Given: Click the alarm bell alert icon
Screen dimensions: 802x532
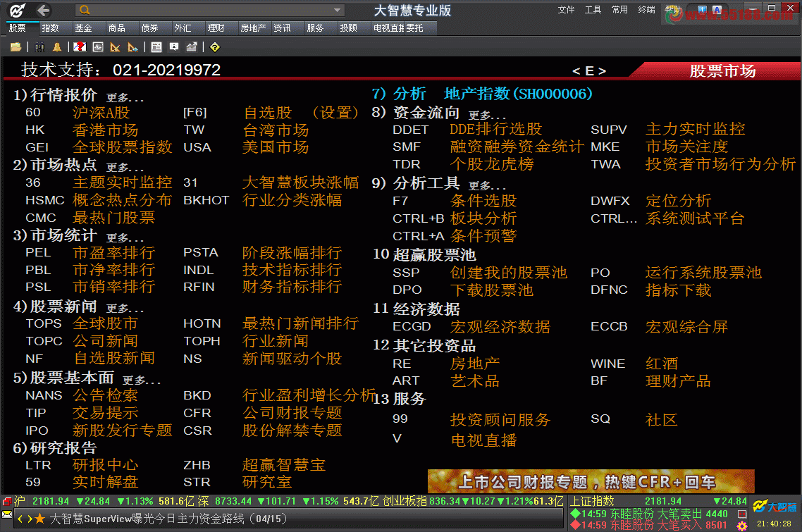Looking at the screenshot, I should point(57,47).
